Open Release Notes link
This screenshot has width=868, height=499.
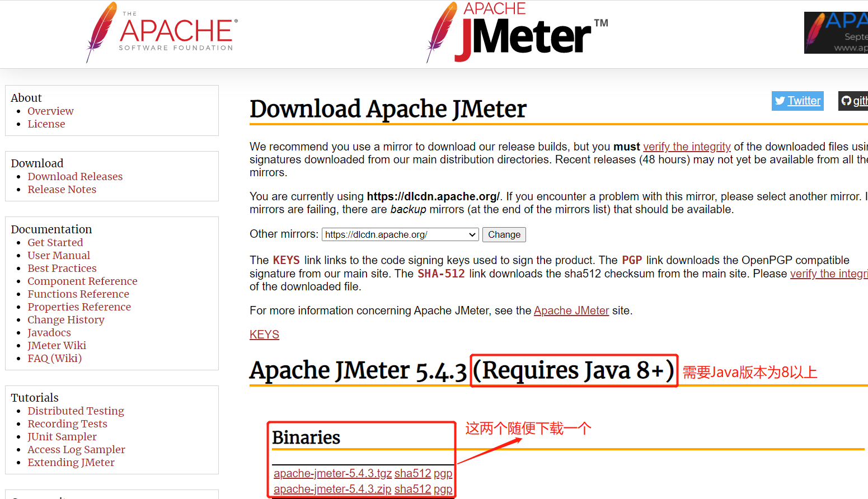pyautogui.click(x=62, y=189)
